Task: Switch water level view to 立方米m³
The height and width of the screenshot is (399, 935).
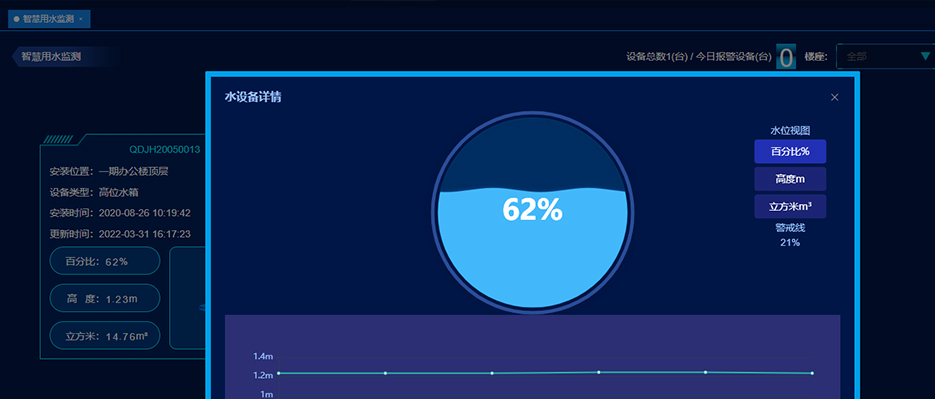Action: [x=790, y=206]
